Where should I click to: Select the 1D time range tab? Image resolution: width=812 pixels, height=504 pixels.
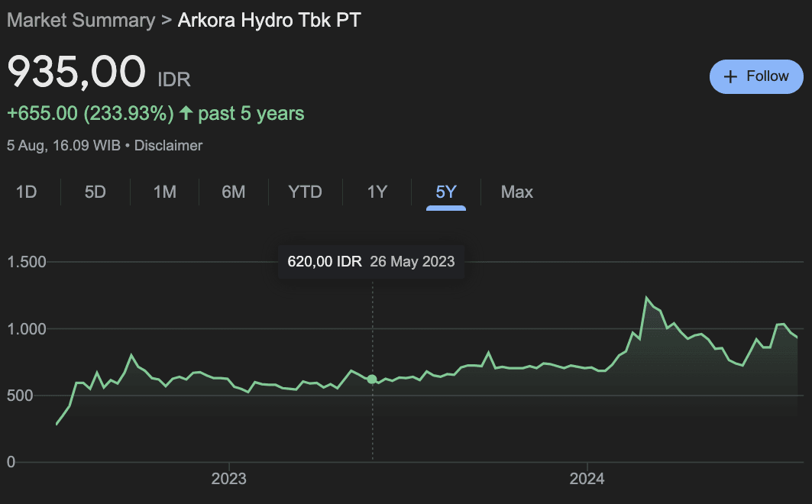coord(27,192)
